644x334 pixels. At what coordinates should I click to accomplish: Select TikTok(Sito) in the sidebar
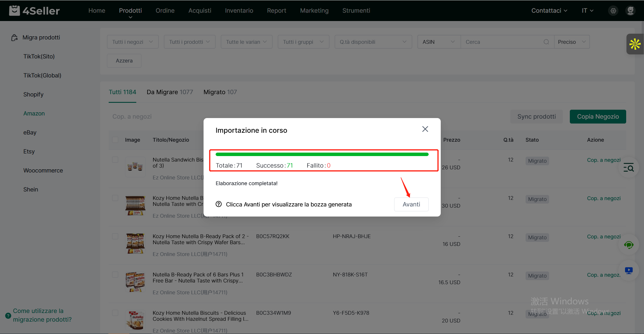(x=39, y=56)
